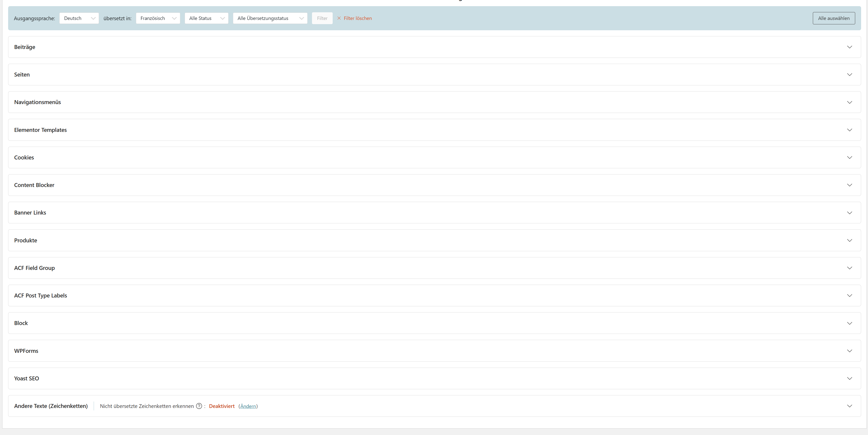
Task: Expand the Navigationsmenüs section chevron
Action: [x=850, y=102]
